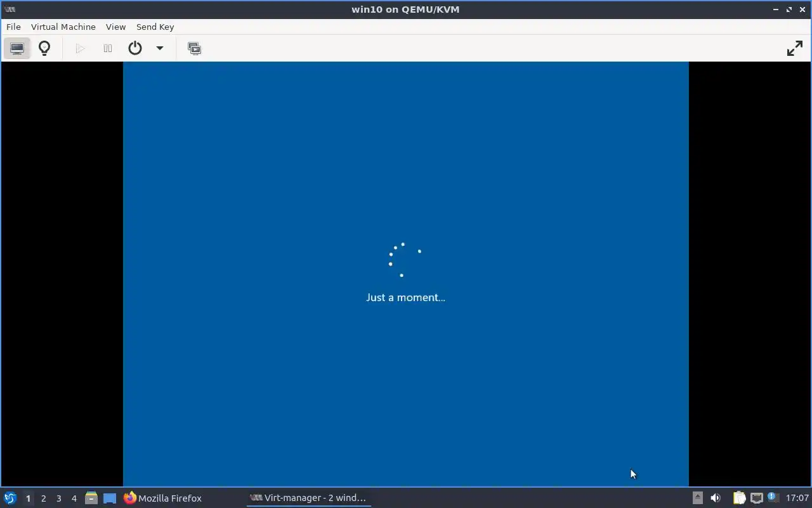Open the View menu
812x508 pixels.
pyautogui.click(x=115, y=27)
